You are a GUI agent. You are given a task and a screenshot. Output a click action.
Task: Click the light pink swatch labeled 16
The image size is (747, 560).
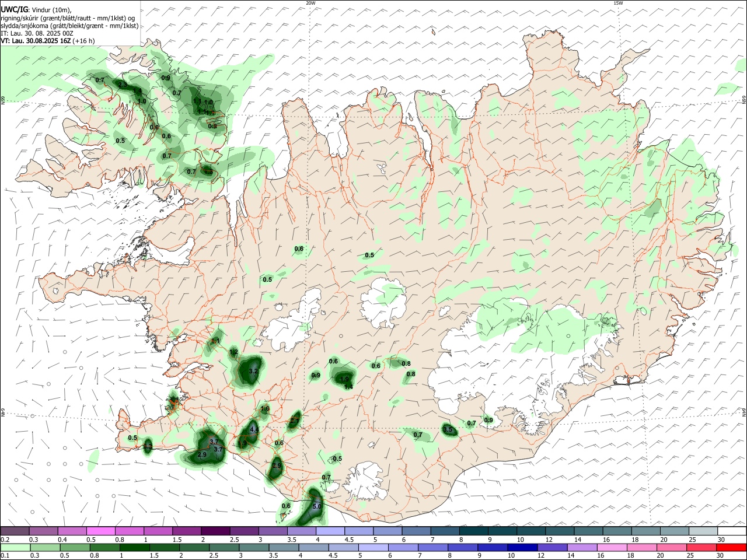coord(612,548)
